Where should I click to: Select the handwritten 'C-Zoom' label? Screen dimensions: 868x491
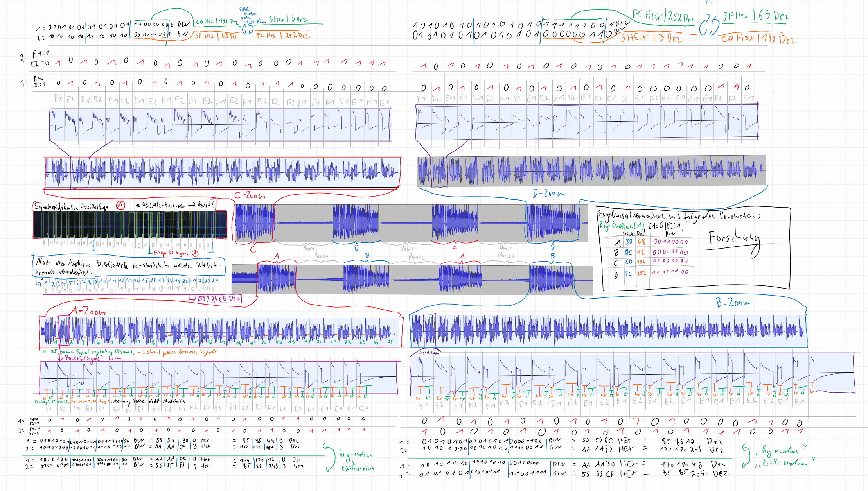click(250, 195)
